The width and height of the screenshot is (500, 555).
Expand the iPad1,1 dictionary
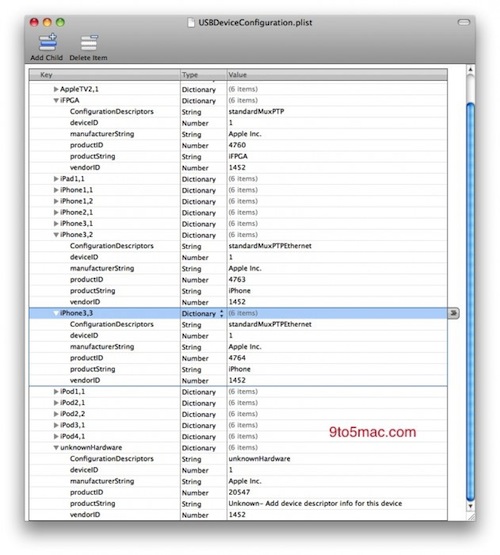(x=56, y=179)
